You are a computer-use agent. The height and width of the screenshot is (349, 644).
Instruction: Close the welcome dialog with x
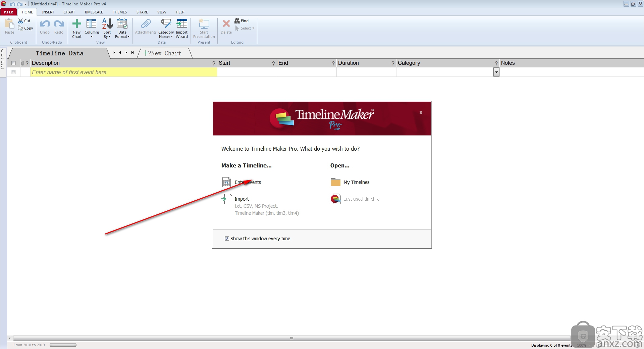421,112
